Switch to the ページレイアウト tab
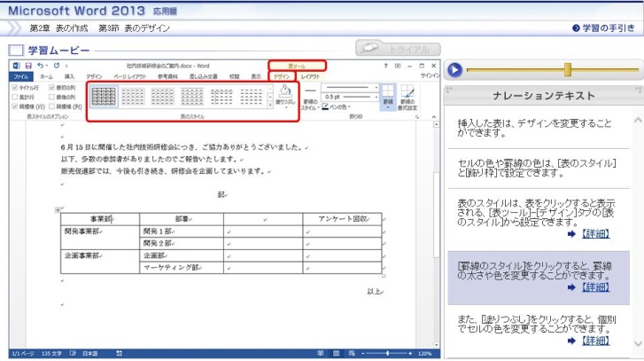 click(x=130, y=77)
